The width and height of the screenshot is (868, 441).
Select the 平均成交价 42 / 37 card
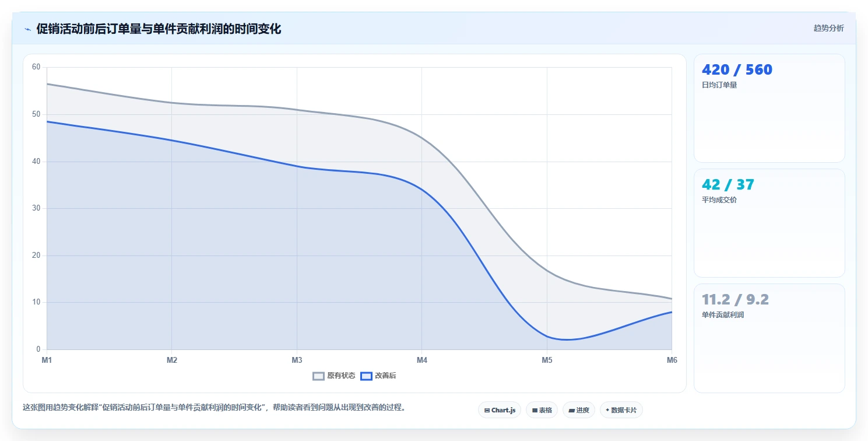click(x=769, y=223)
